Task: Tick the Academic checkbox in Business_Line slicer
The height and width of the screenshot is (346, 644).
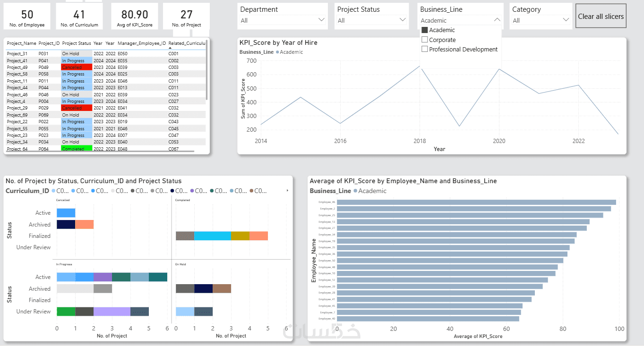Action: tap(424, 30)
